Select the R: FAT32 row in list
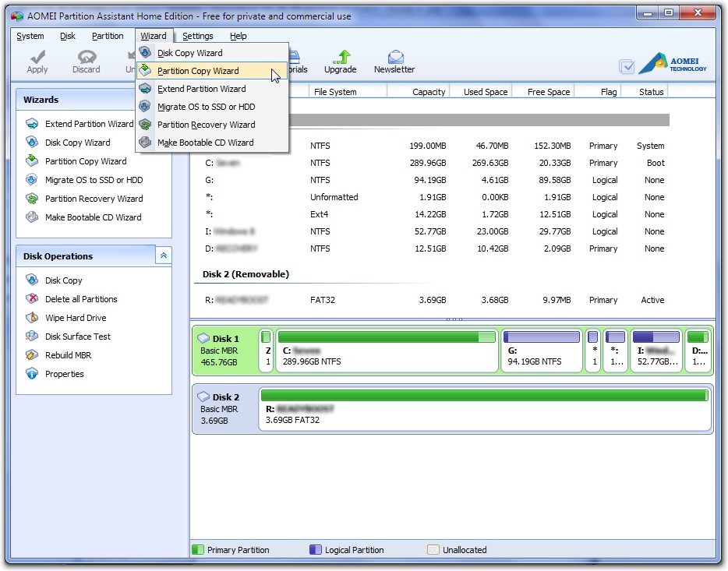 [x=432, y=300]
